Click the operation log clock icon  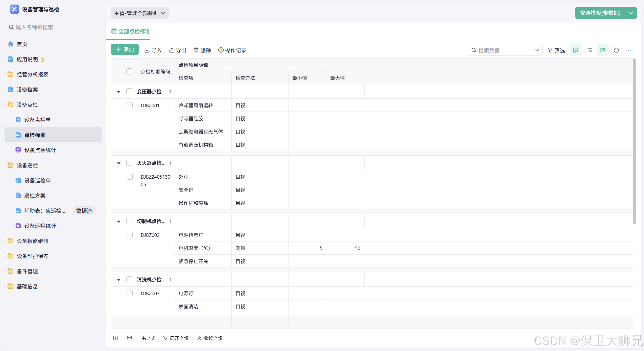click(x=221, y=50)
